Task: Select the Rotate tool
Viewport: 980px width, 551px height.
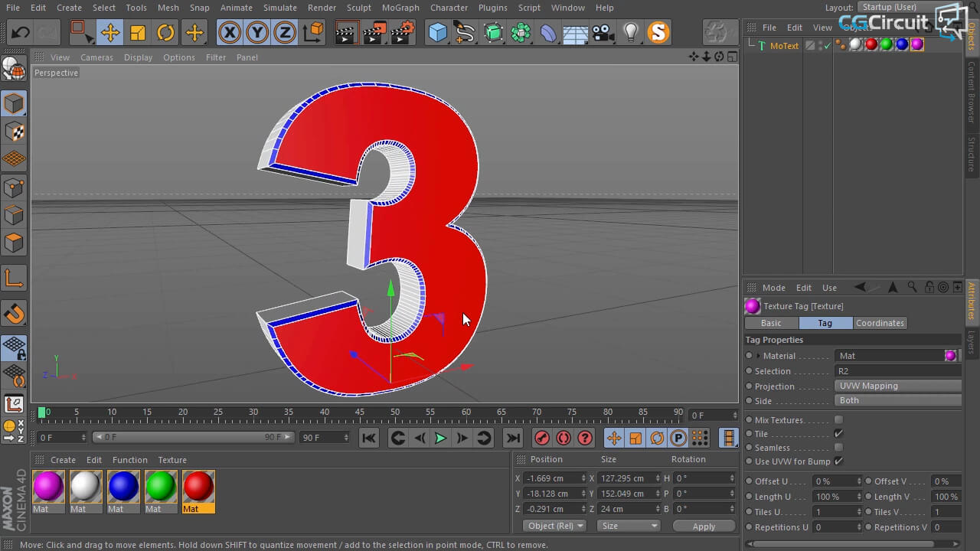Action: (x=165, y=32)
